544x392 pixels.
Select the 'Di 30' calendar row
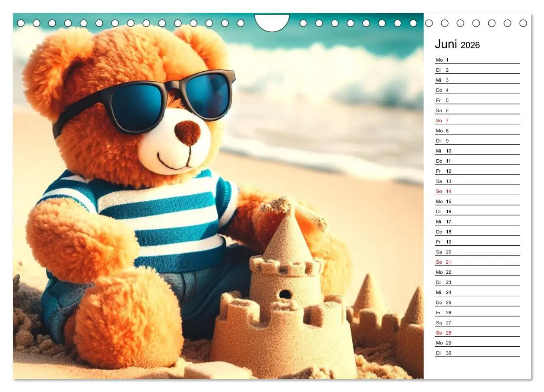[x=477, y=353]
